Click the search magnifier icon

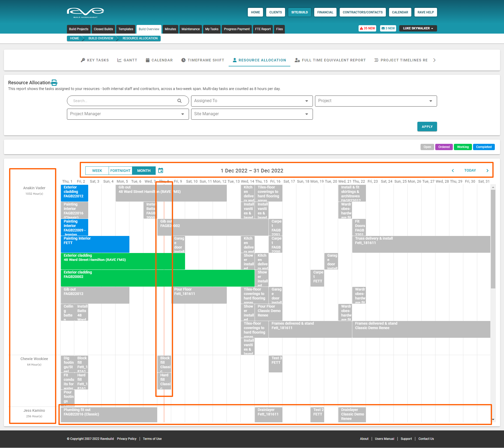(180, 101)
